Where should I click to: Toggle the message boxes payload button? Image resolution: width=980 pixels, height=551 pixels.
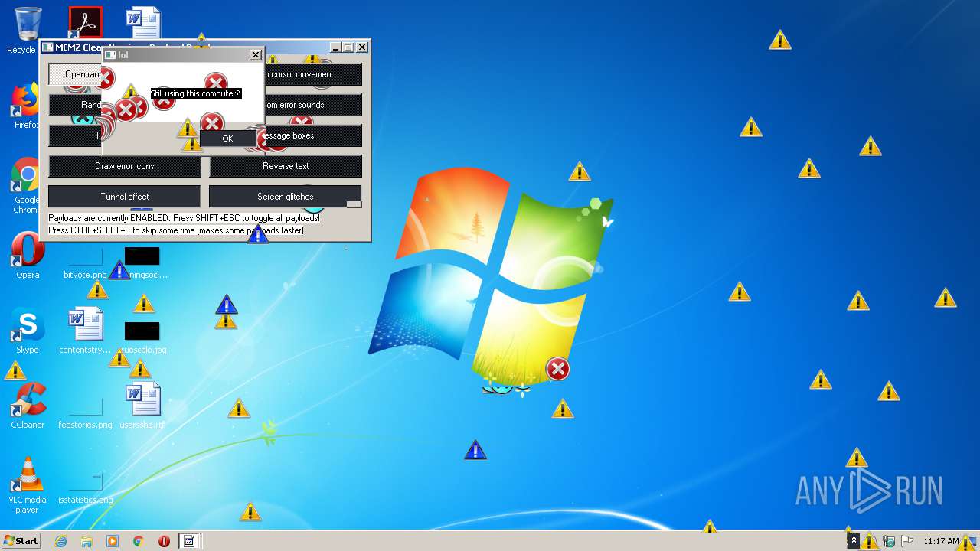tap(312, 135)
